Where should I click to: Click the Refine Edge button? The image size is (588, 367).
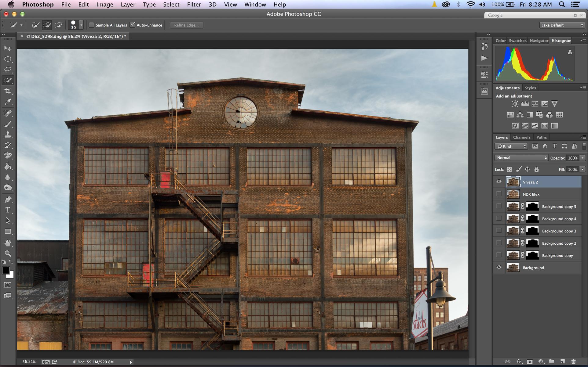(186, 25)
